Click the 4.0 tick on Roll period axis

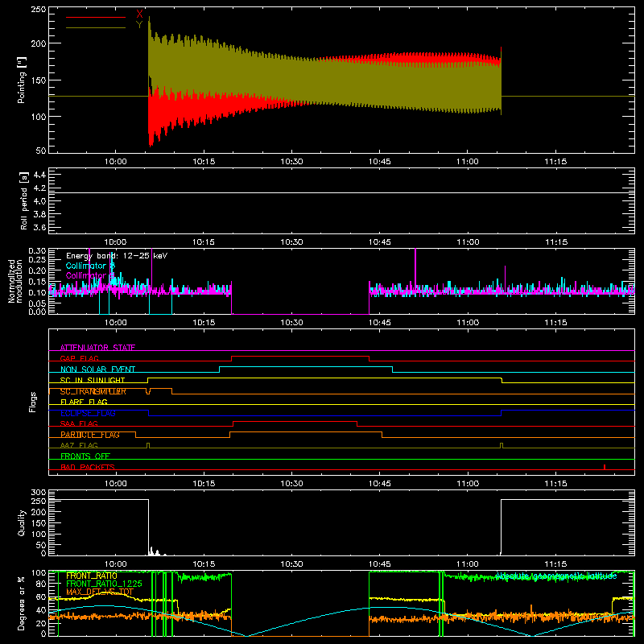tap(39, 201)
